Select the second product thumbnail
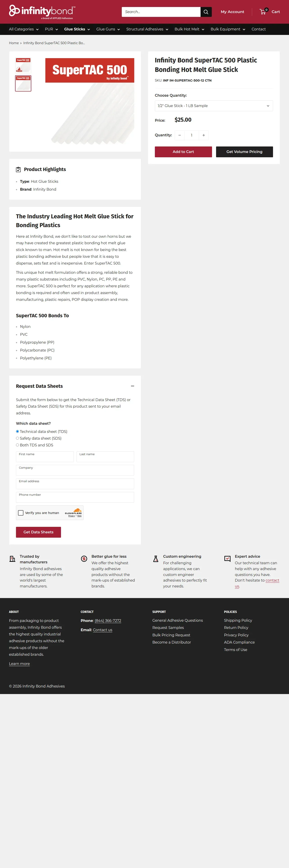The width and height of the screenshot is (289, 868). click(x=23, y=83)
